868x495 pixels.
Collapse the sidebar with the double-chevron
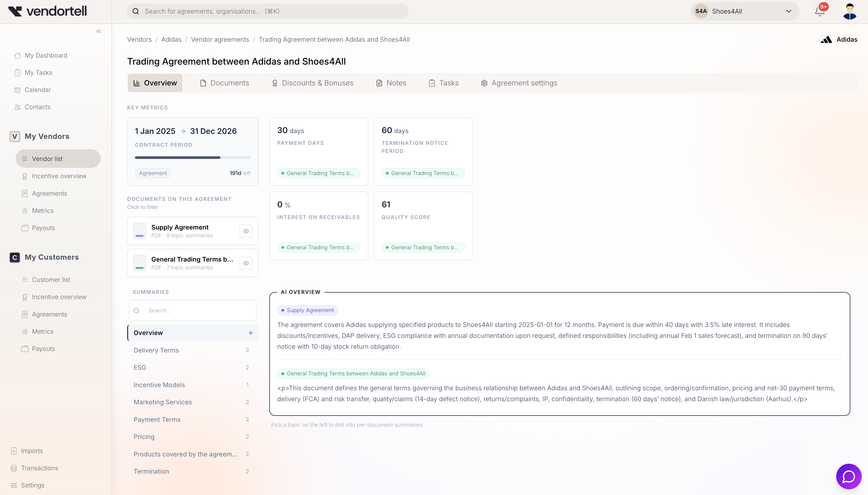click(x=99, y=31)
